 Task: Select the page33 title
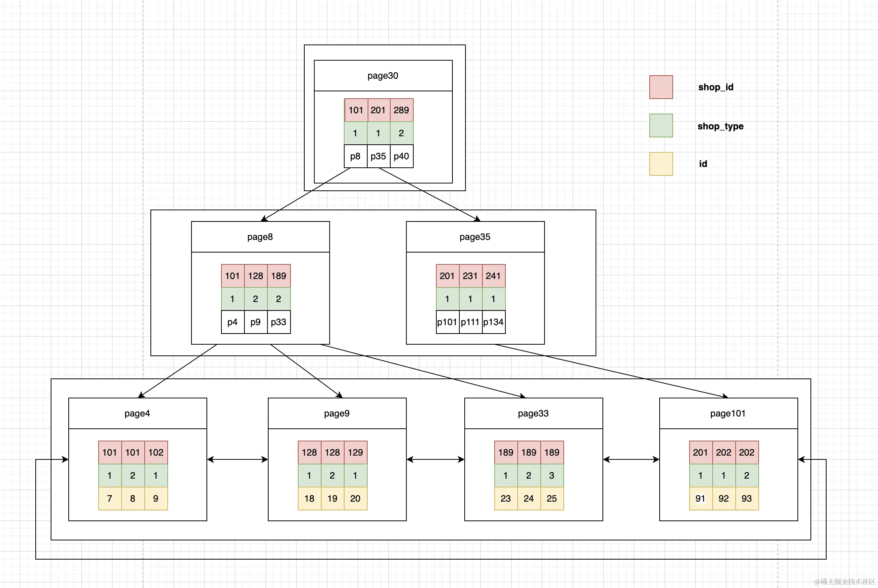(533, 413)
